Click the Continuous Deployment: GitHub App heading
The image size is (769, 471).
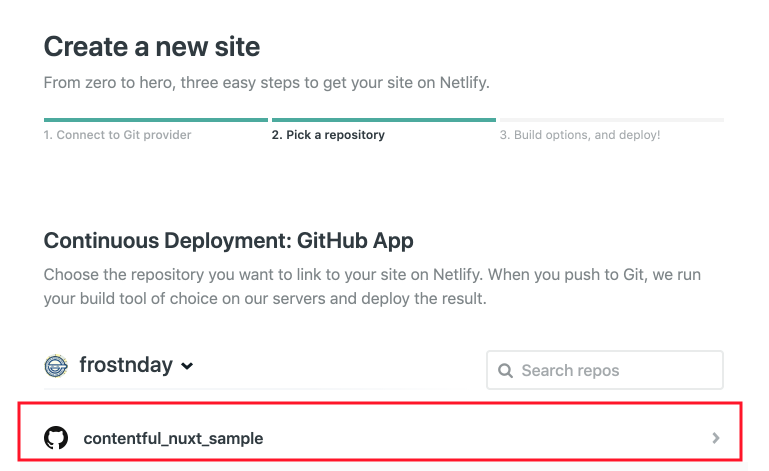[229, 241]
